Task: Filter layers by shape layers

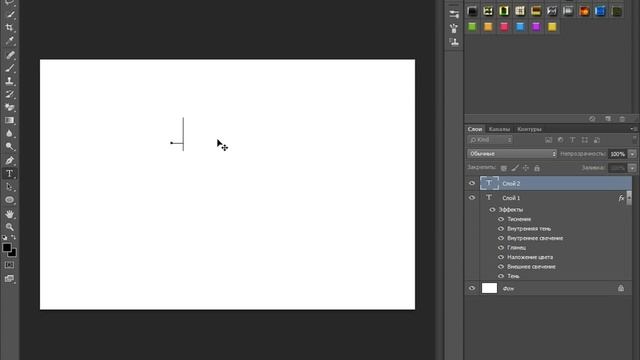Action: (x=584, y=140)
